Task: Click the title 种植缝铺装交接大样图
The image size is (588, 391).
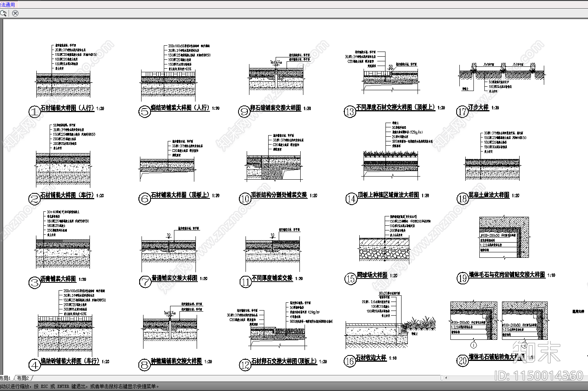Action: [x=177, y=361]
